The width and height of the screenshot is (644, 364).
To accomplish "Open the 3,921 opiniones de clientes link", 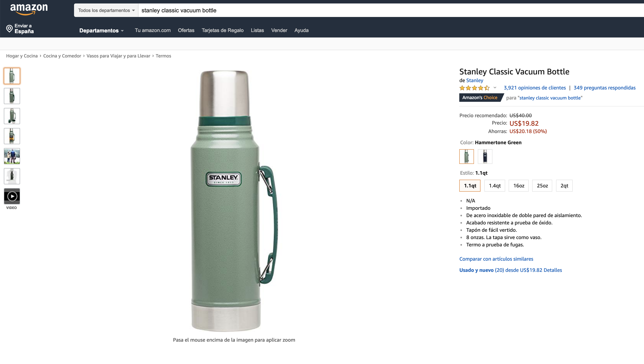I will (x=534, y=88).
